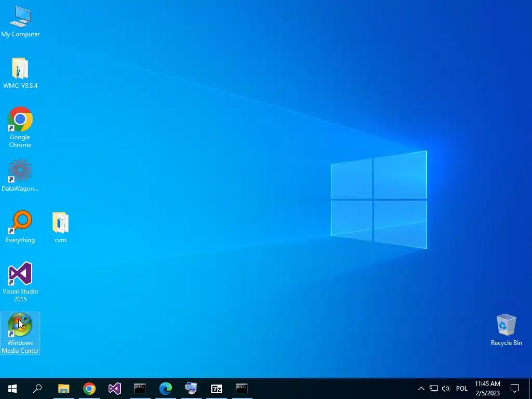Select the Recycle Bin icon
Screen dimensions: 532x399
(506, 330)
